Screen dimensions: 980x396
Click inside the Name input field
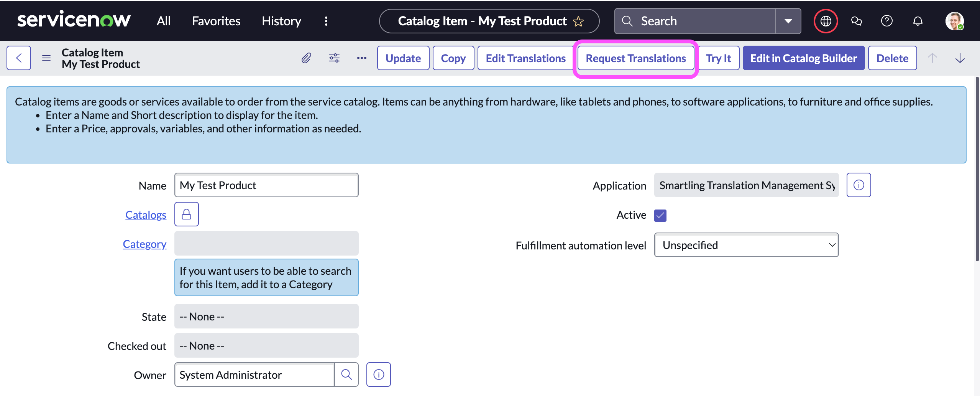coord(266,185)
